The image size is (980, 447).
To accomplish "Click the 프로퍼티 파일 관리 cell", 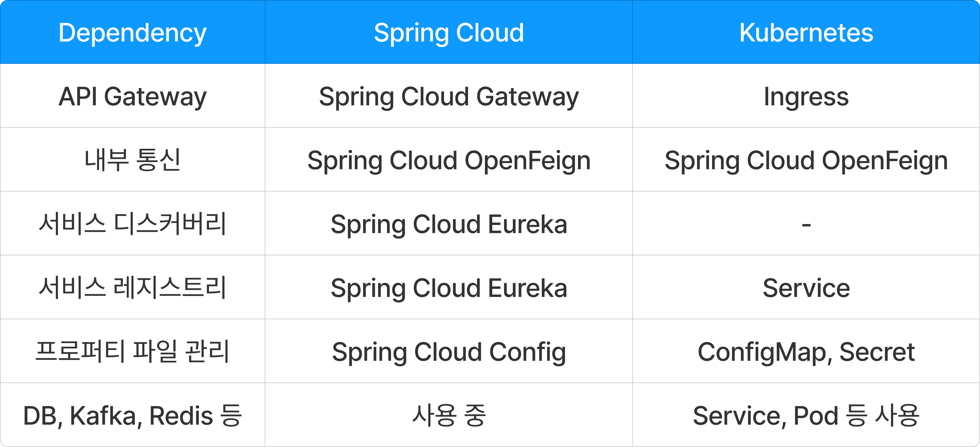I will [132, 351].
